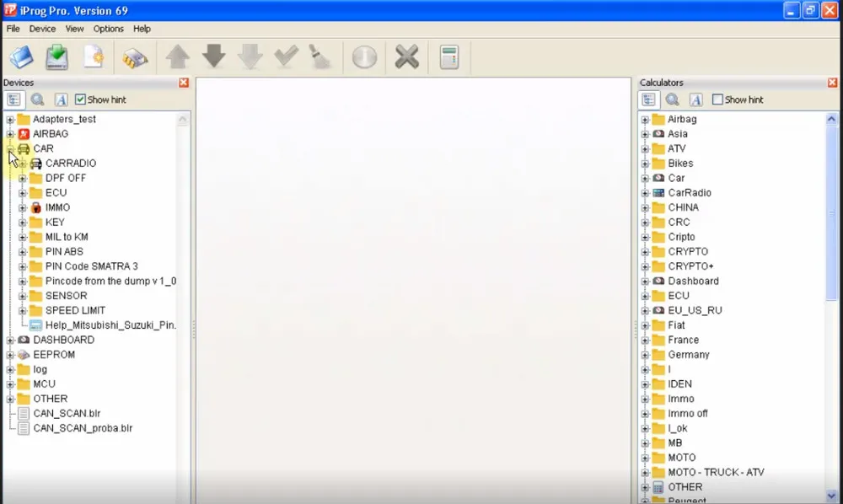Enable Show hint in Calculators panel

717,99
